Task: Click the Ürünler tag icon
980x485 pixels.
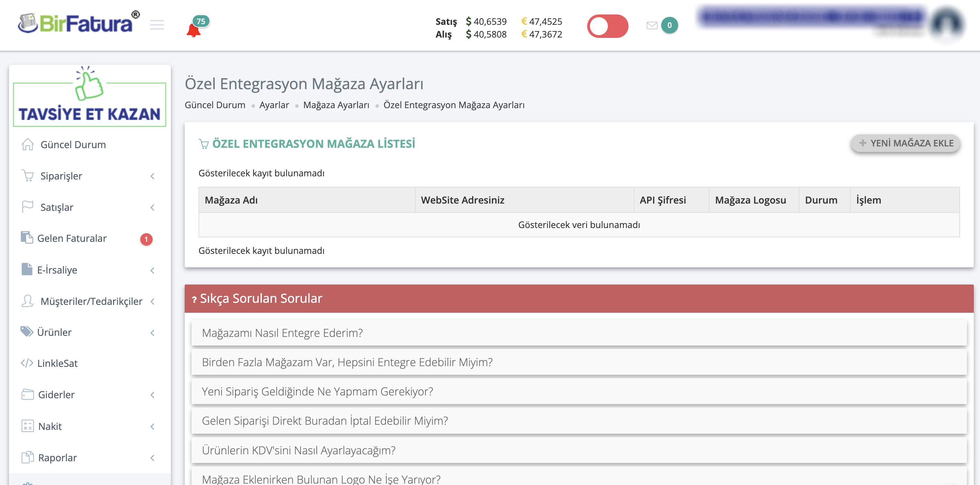Action: (27, 332)
